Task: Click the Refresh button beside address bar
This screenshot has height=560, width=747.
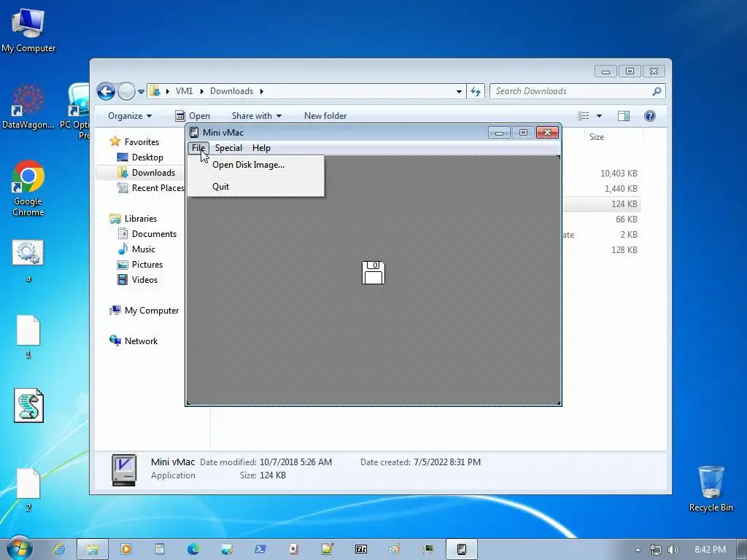Action: coord(476,91)
